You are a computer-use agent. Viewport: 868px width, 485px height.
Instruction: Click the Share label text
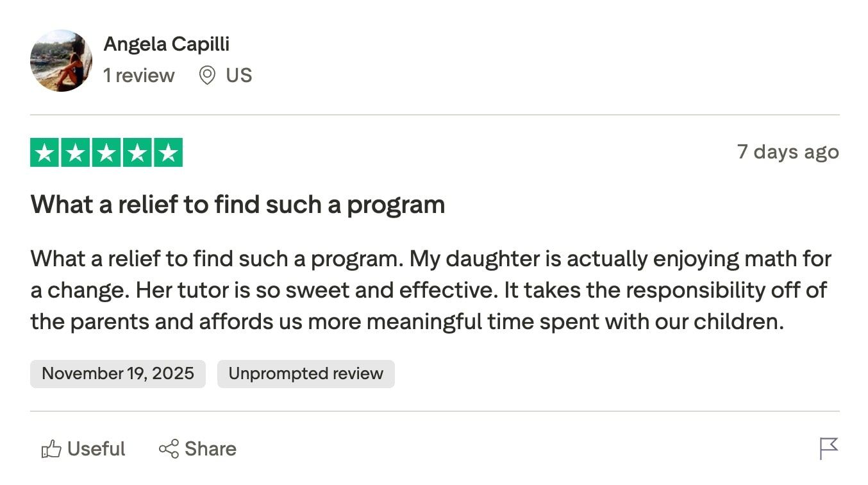[212, 448]
